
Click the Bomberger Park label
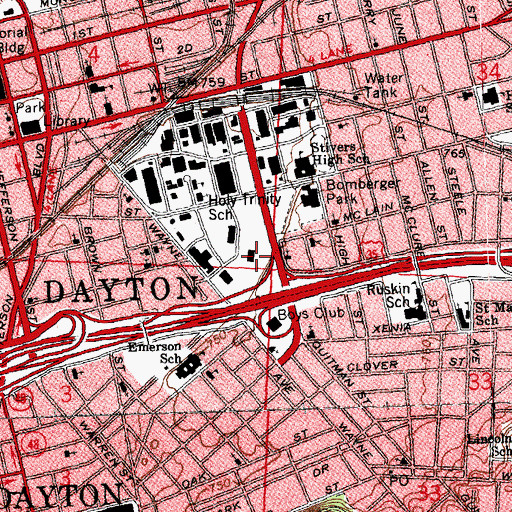tap(363, 191)
